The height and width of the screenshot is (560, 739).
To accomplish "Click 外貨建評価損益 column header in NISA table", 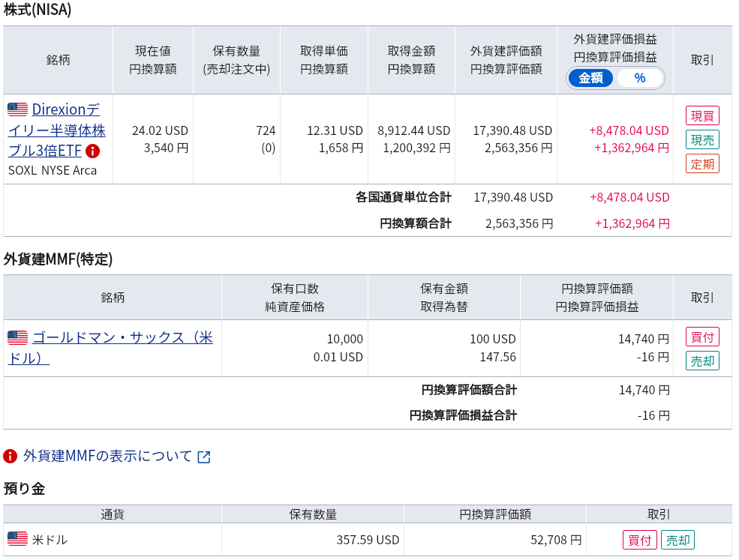I will 614,39.
